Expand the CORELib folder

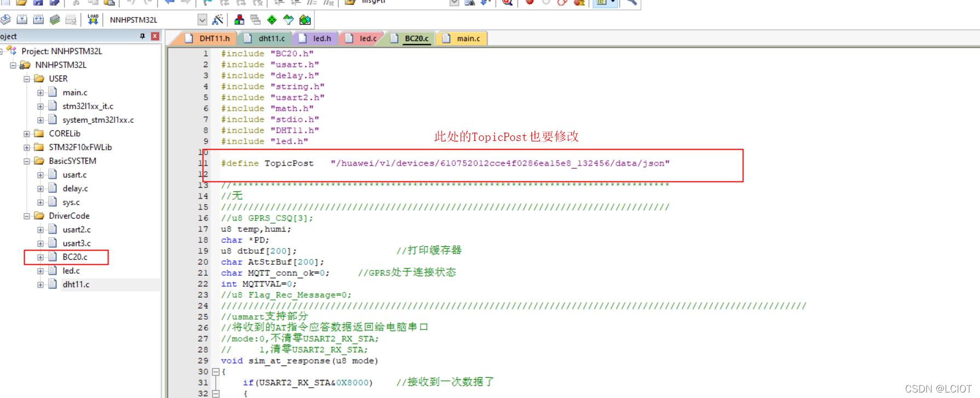(x=27, y=134)
